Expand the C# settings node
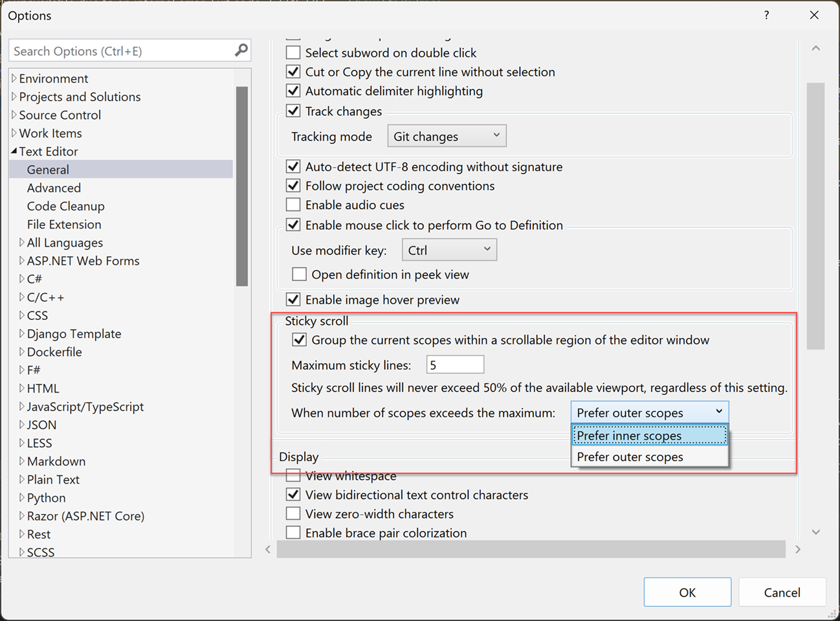Screen dimensions: 840x621 21,278
